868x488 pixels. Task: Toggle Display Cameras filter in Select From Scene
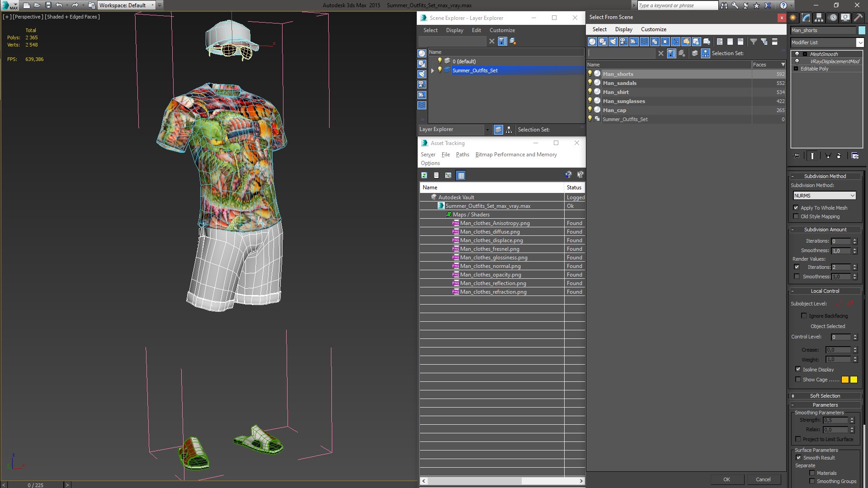pyautogui.click(x=623, y=42)
